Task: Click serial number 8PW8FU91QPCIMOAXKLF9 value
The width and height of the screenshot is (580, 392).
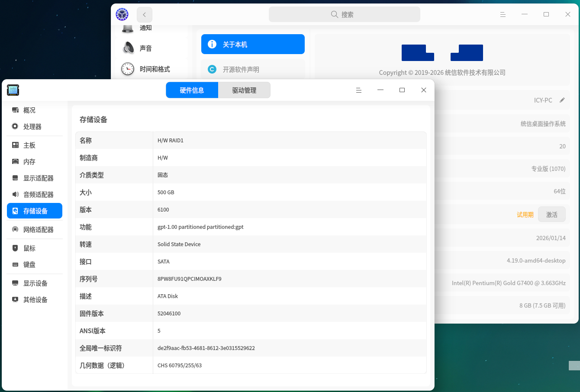Action: coord(190,279)
